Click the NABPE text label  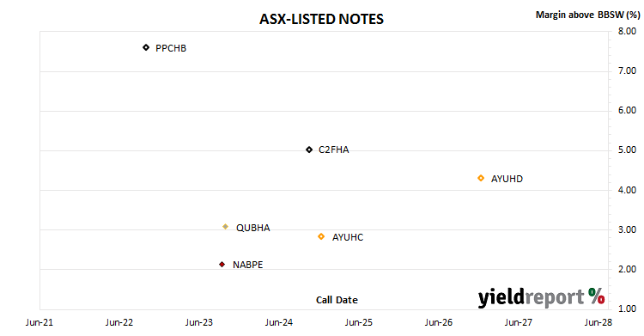(x=247, y=265)
